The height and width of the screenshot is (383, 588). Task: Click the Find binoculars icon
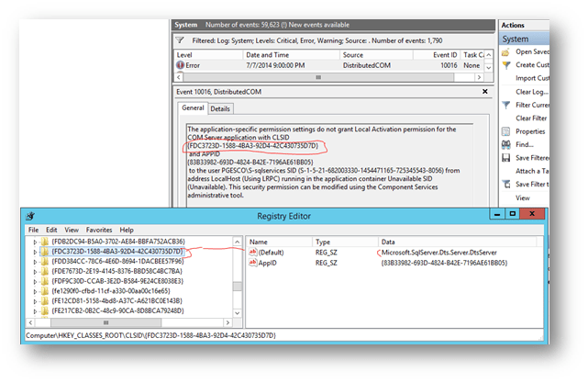[506, 144]
